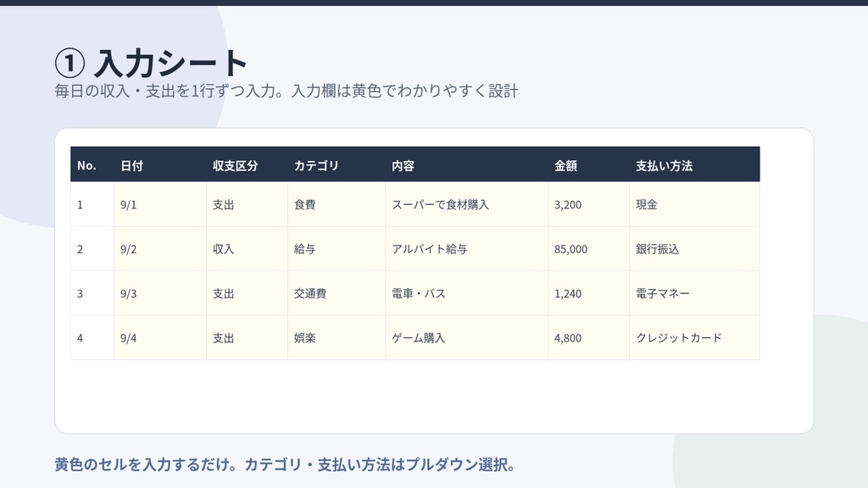Click the 支出 cell in the 9/4 row
The image size is (868, 488).
coord(247,337)
